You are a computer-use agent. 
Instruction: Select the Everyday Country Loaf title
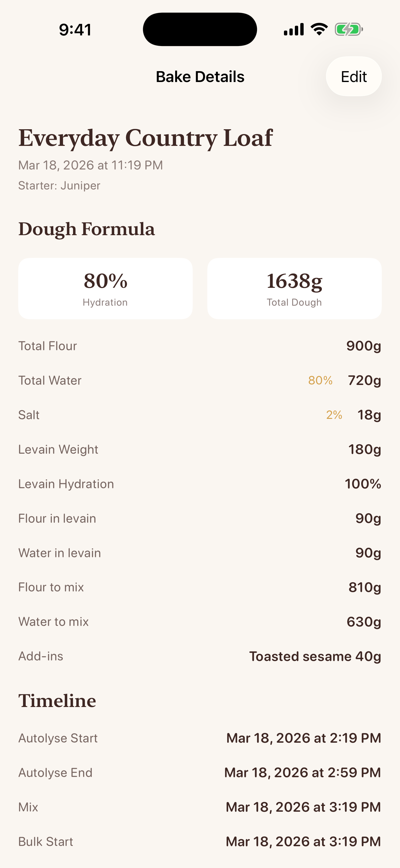click(145, 138)
